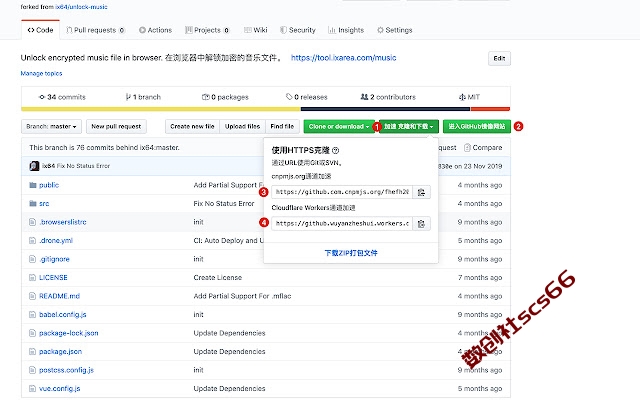This screenshot has width=640, height=400.
Task: Open the MIT license link
Action: pyautogui.click(x=469, y=97)
